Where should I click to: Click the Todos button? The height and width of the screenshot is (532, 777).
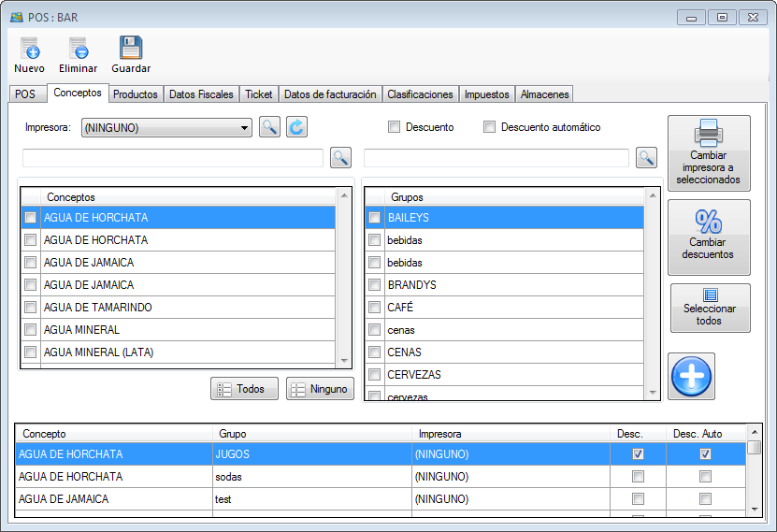pyautogui.click(x=244, y=388)
